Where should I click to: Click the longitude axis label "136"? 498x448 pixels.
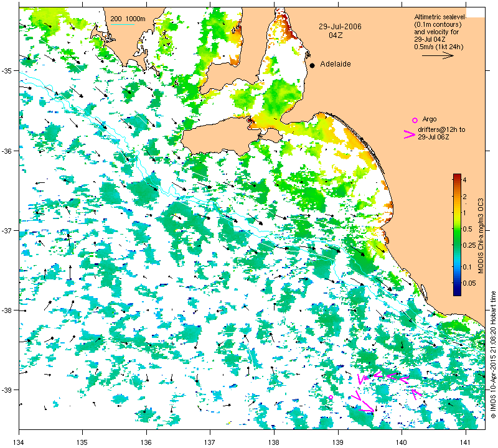click(x=146, y=442)
